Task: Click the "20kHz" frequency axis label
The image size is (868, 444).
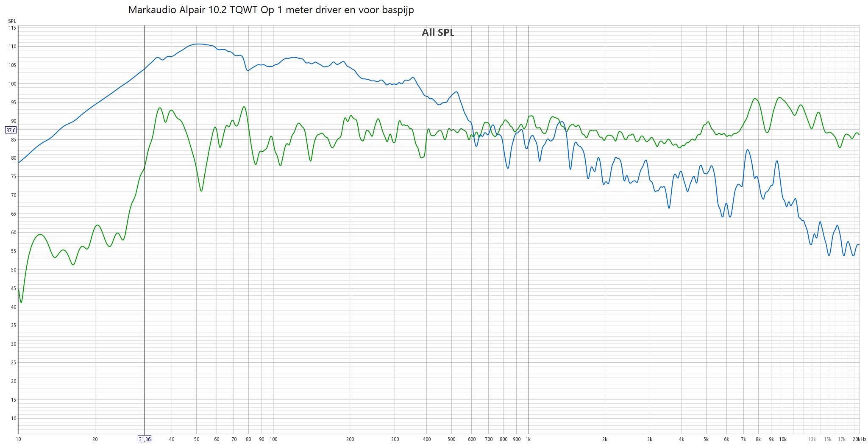Action: [x=859, y=439]
